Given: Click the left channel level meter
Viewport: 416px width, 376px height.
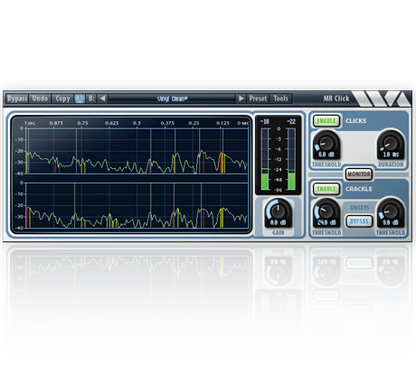Looking at the screenshot, I should (x=265, y=159).
